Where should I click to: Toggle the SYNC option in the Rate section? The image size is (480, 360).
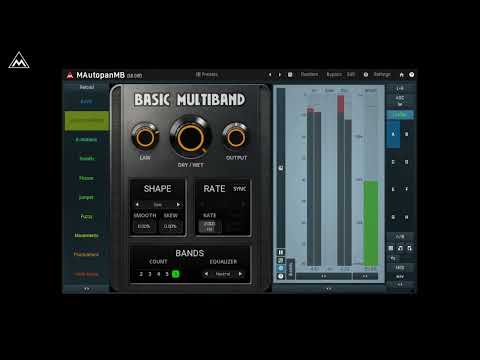(239, 189)
